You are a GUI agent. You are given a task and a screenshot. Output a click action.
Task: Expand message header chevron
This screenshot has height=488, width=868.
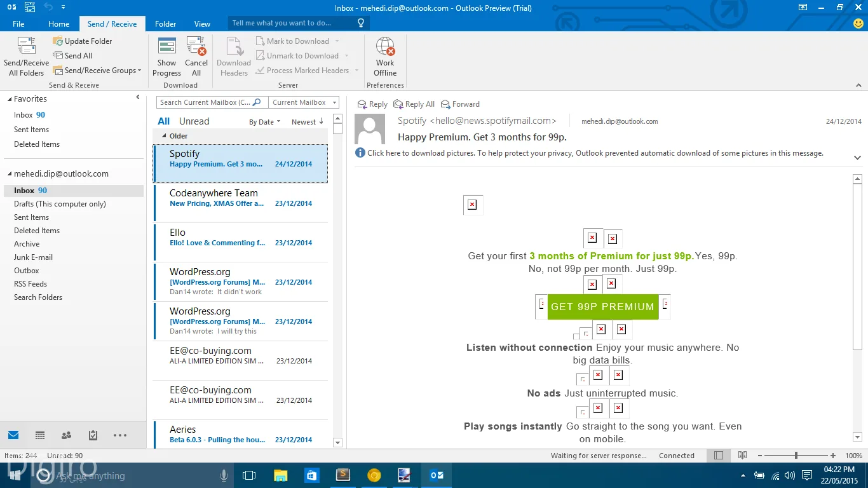coord(857,158)
